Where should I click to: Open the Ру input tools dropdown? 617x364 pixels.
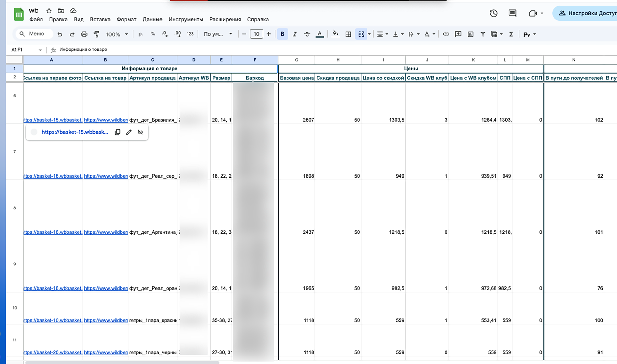530,34
